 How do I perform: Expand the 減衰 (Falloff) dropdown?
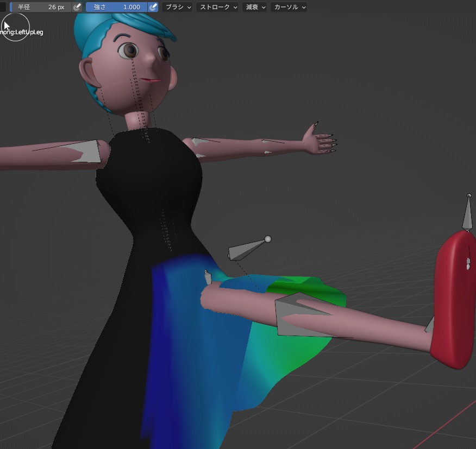tap(254, 7)
